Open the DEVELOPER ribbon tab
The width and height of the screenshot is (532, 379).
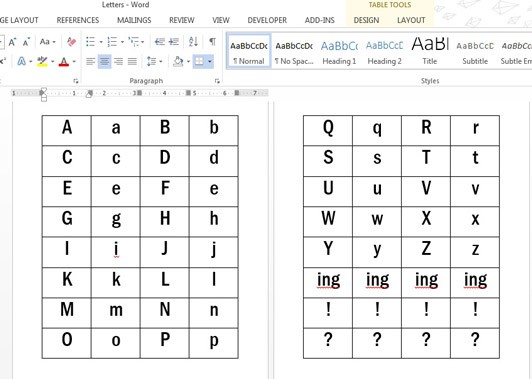(x=267, y=20)
